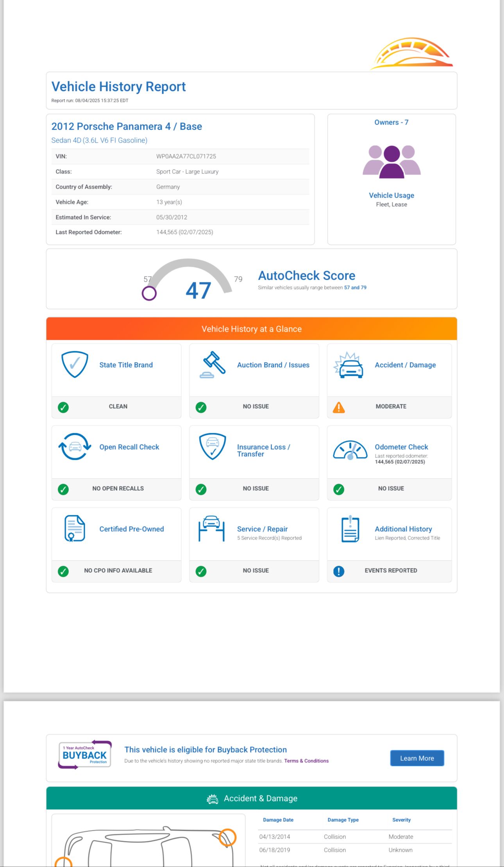
Task: Click the Learn More button
Action: pyautogui.click(x=417, y=758)
